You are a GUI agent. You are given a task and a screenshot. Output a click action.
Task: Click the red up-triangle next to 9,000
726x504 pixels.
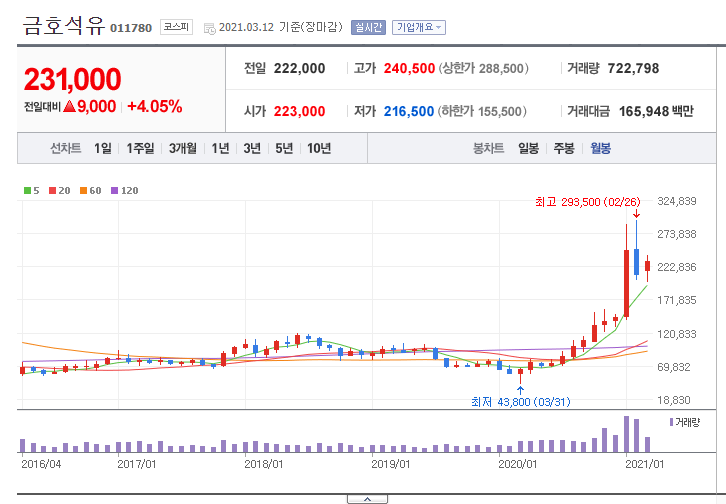pyautogui.click(x=69, y=106)
